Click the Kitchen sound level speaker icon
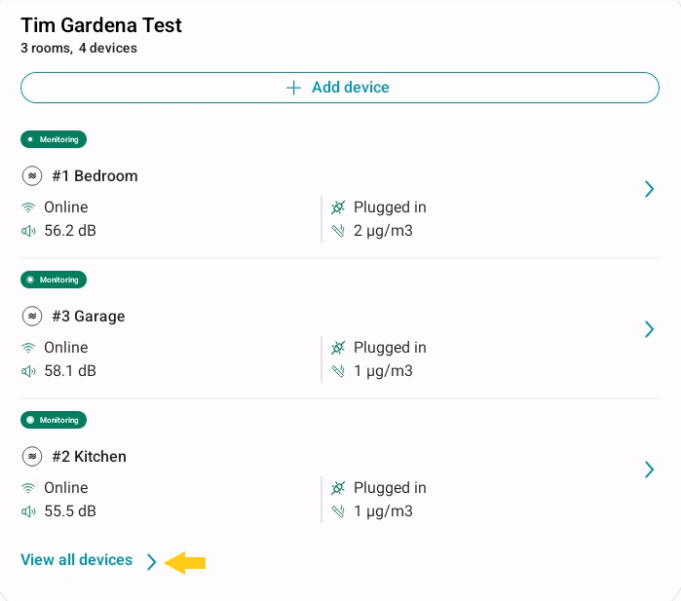The image size is (681, 601). click(28, 511)
